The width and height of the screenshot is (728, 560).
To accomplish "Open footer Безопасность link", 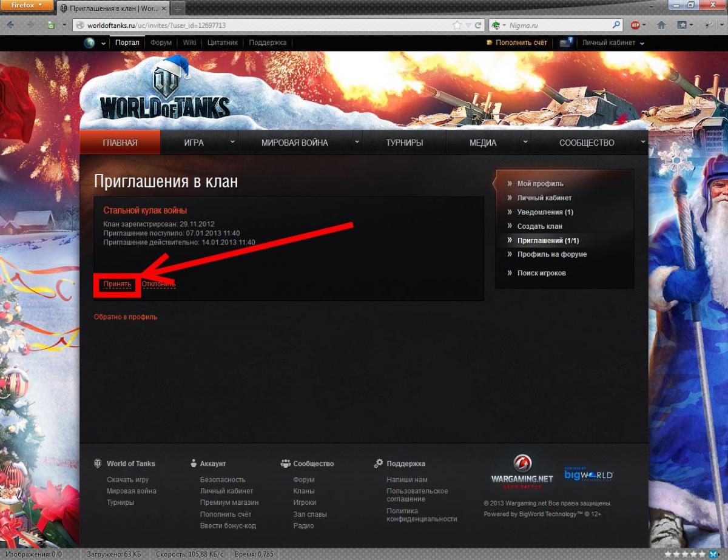I will 223,479.
